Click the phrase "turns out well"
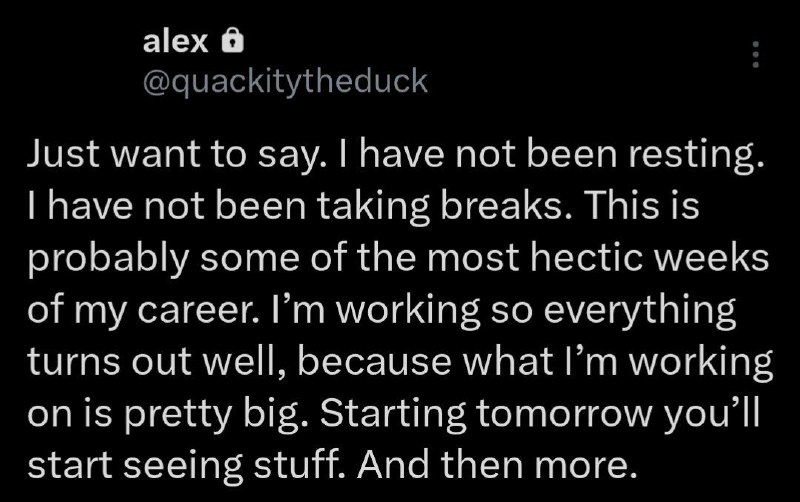800x502 pixels. [x=152, y=361]
